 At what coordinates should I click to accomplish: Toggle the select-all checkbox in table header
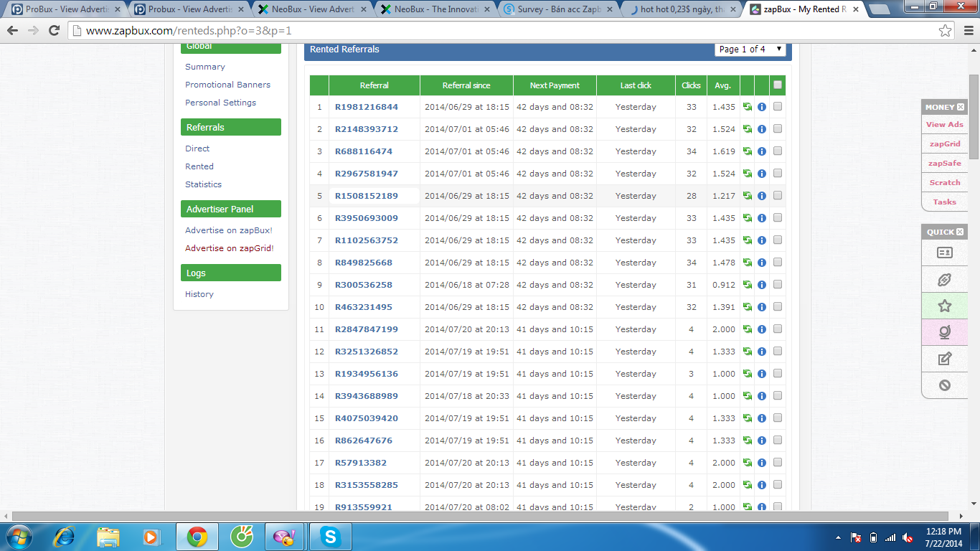point(778,85)
